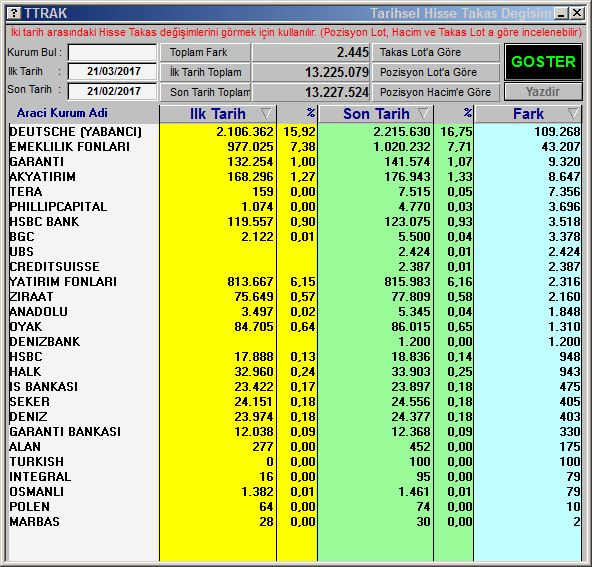Select the OYAK row
The width and height of the screenshot is (592, 567).
[294, 327]
